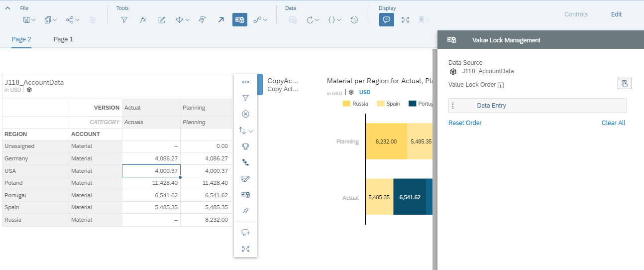Open More Actions ellipsis in table menu

(x=245, y=82)
